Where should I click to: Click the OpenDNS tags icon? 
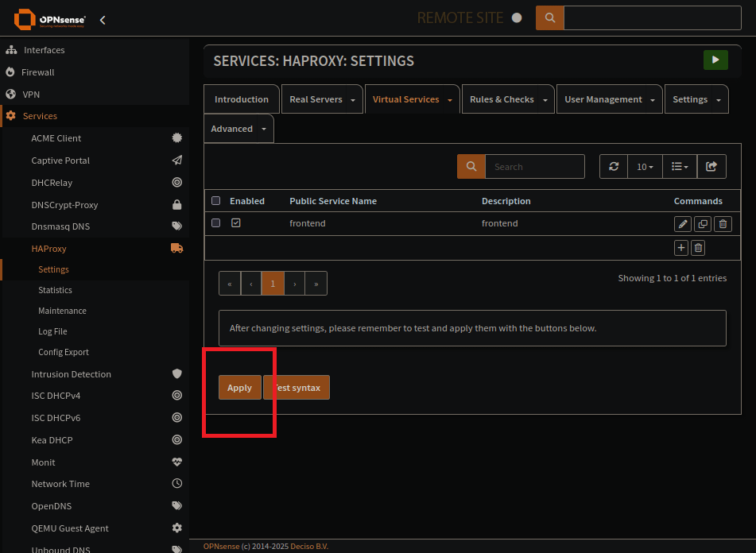point(177,505)
